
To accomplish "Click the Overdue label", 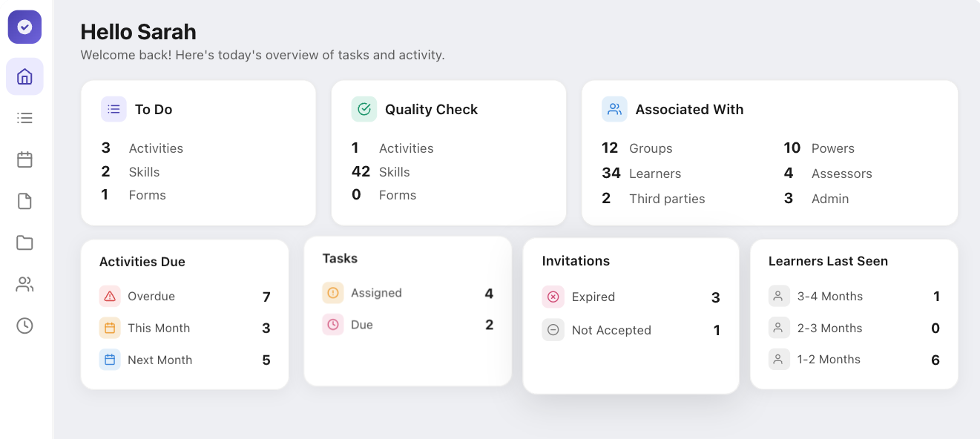I will (151, 296).
